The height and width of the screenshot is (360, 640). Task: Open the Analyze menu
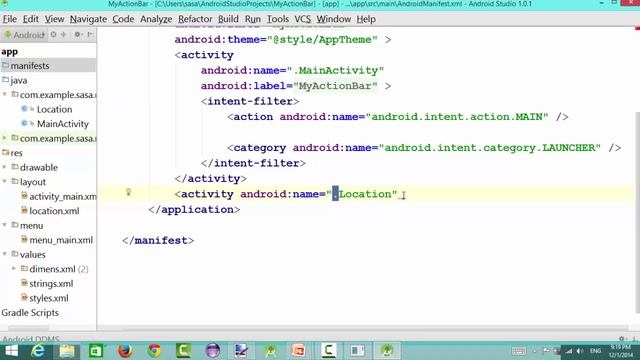(156, 19)
